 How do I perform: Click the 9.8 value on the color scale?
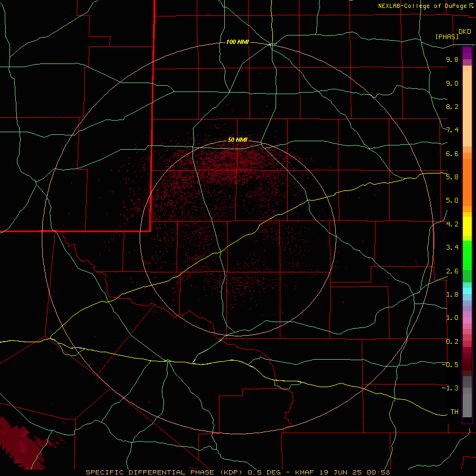[452, 59]
